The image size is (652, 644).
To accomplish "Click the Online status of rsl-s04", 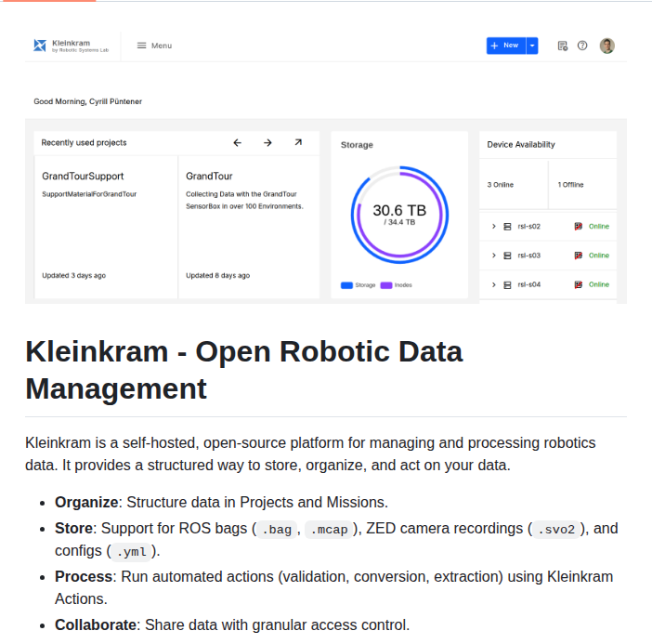I will click(599, 284).
